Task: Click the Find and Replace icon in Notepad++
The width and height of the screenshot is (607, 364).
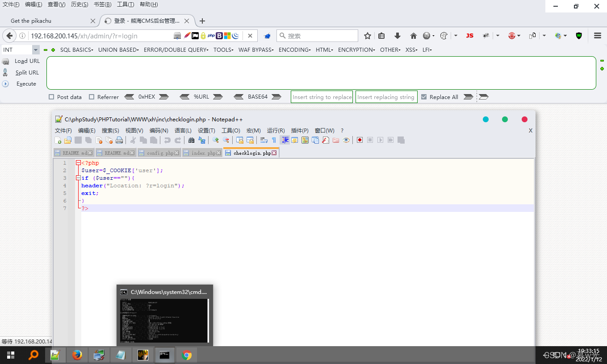Action: 202,140
